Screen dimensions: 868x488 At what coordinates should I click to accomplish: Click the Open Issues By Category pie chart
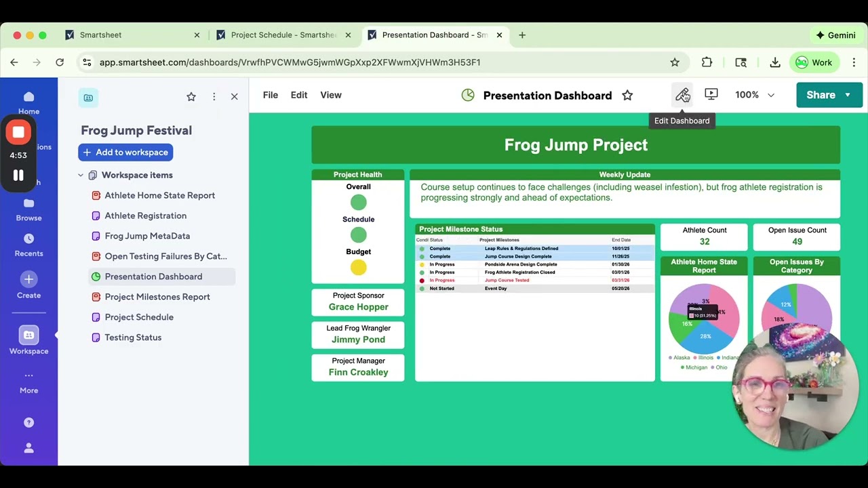click(796, 312)
